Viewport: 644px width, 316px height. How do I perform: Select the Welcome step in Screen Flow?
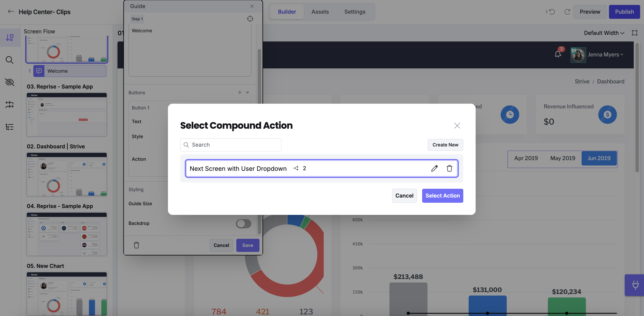[70, 71]
